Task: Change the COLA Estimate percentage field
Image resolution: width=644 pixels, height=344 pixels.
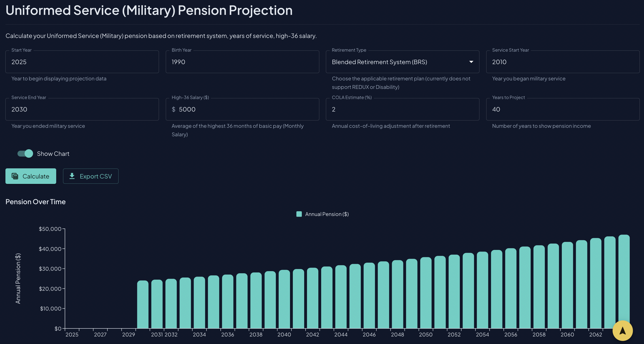Action: [x=402, y=109]
